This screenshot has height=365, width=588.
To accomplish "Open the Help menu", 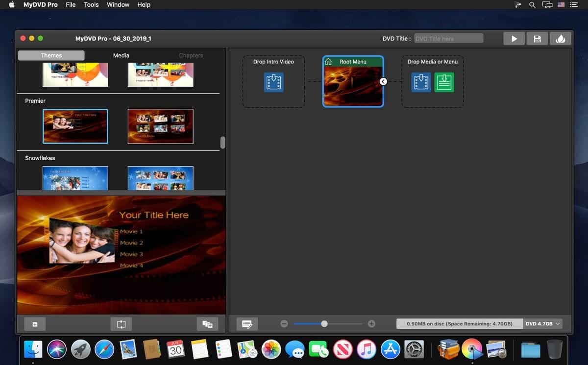I will coord(144,4).
